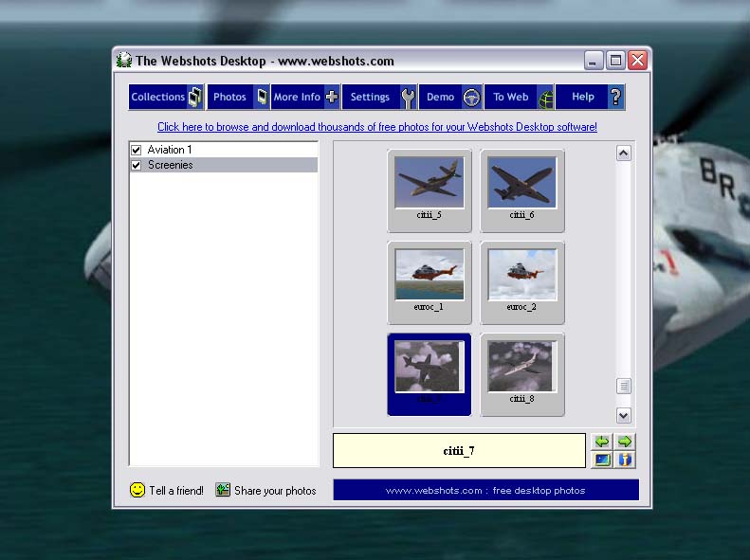
Task: Click the Help question mark icon
Action: point(614,97)
